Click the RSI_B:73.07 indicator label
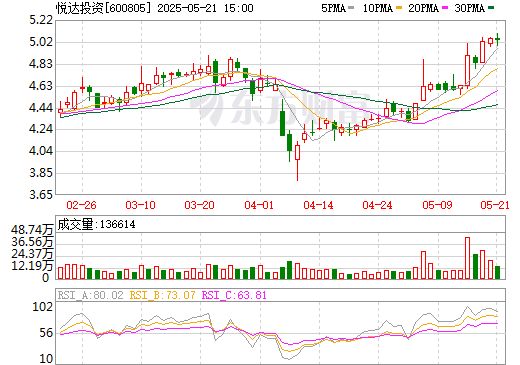Viewport: 520px width, 365px height. pos(162,295)
